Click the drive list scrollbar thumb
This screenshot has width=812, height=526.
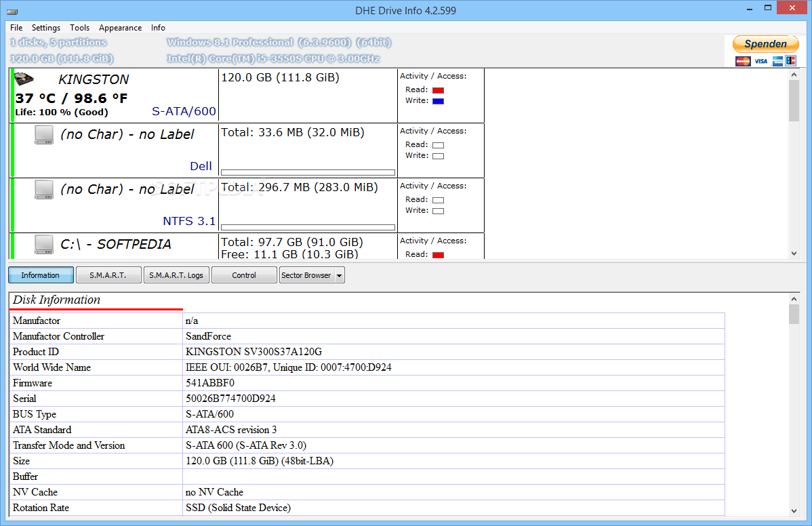coord(794,100)
